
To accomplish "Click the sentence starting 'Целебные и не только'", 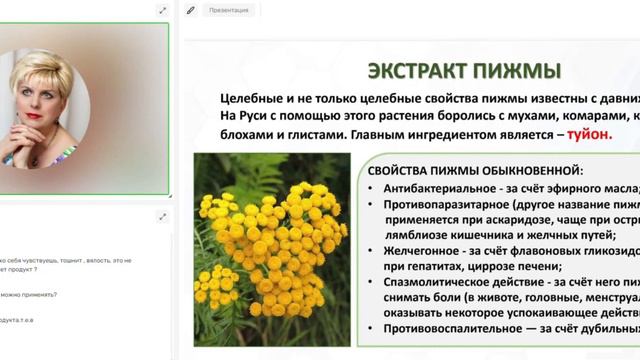I will coord(430,98).
